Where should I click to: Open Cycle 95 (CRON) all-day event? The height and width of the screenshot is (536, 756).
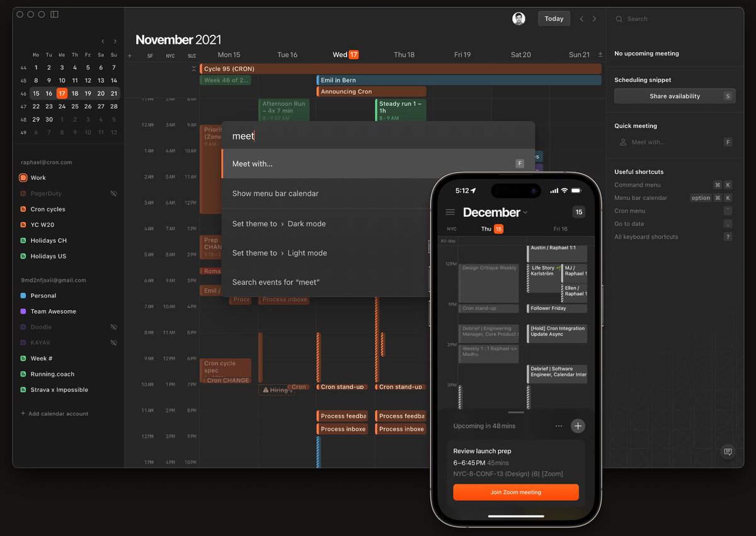tap(401, 69)
